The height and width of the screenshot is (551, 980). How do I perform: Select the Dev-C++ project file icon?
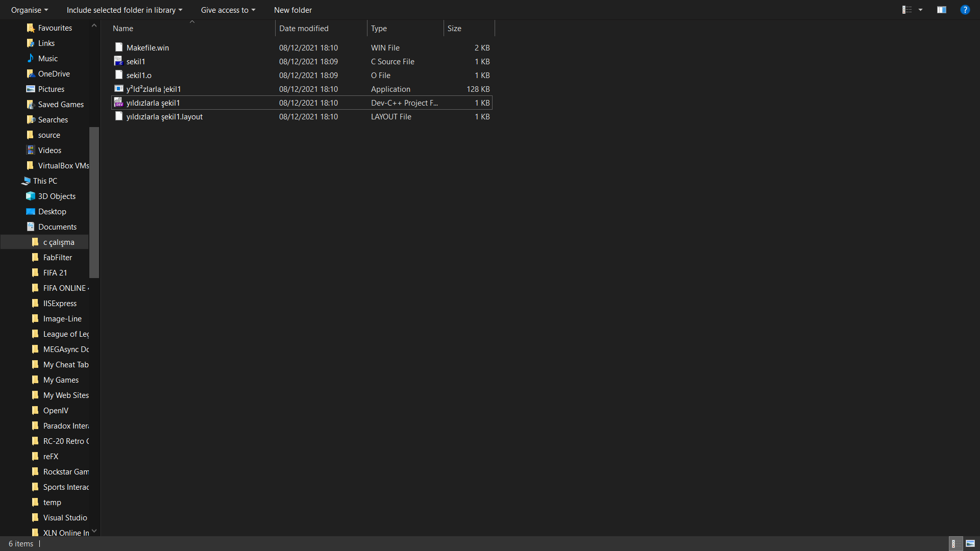(118, 103)
